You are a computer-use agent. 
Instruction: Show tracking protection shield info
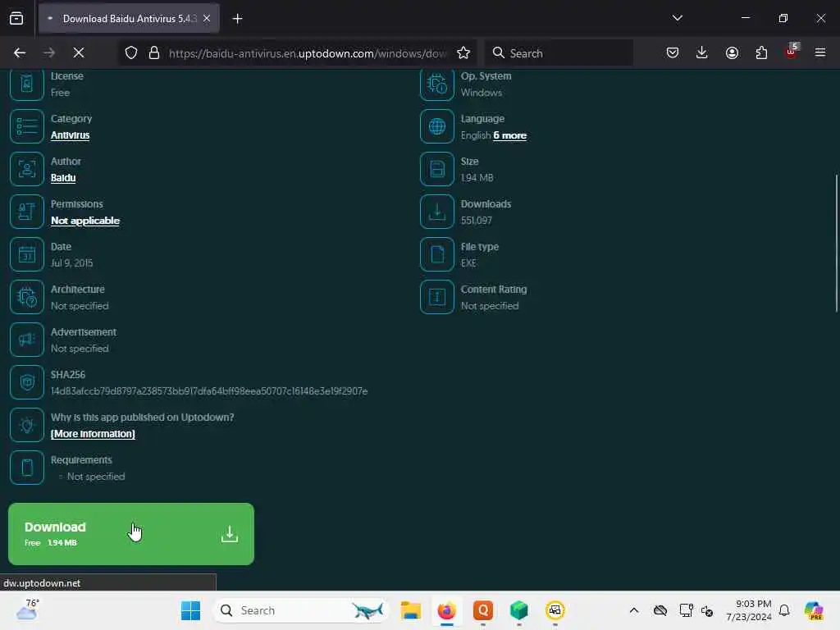coord(131,52)
